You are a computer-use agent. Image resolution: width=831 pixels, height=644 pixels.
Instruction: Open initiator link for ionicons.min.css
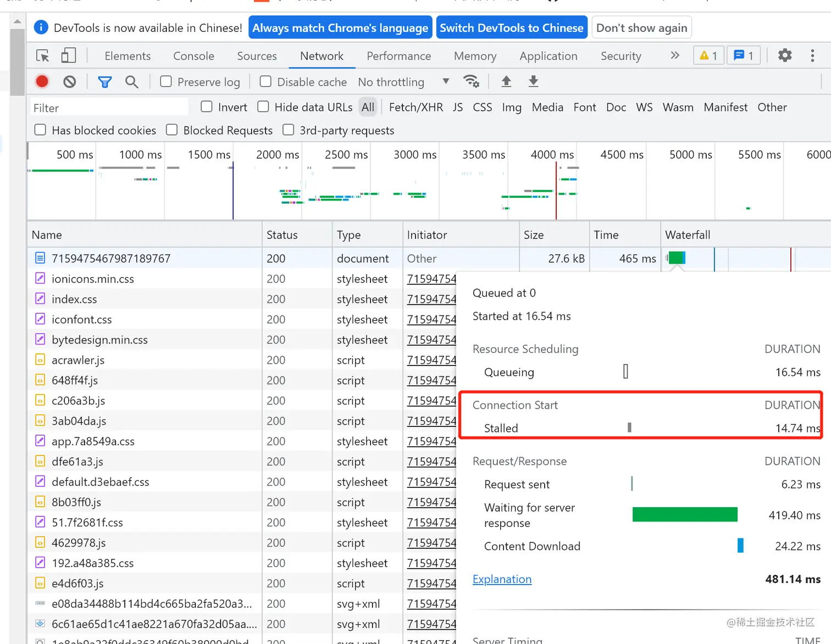431,279
